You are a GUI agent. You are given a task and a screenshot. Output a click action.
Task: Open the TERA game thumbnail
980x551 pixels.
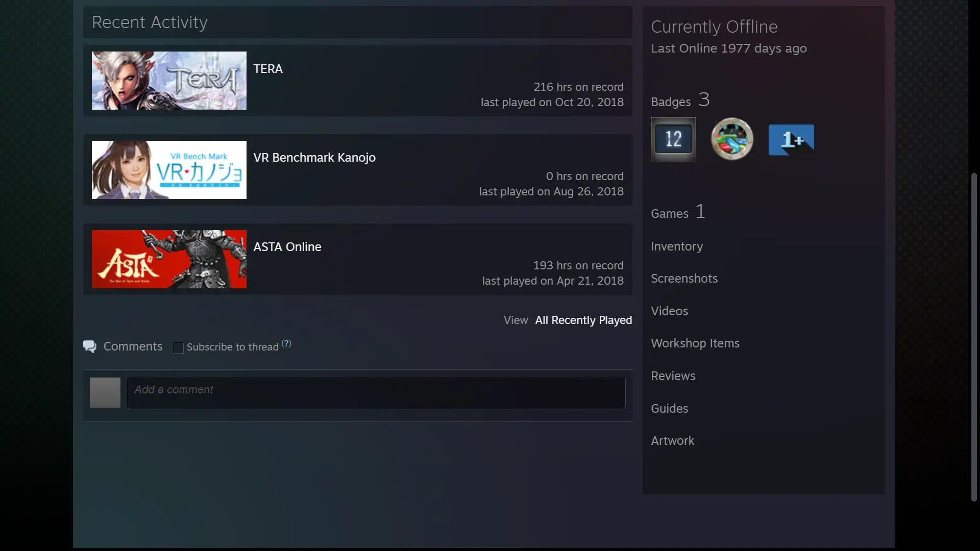[169, 81]
